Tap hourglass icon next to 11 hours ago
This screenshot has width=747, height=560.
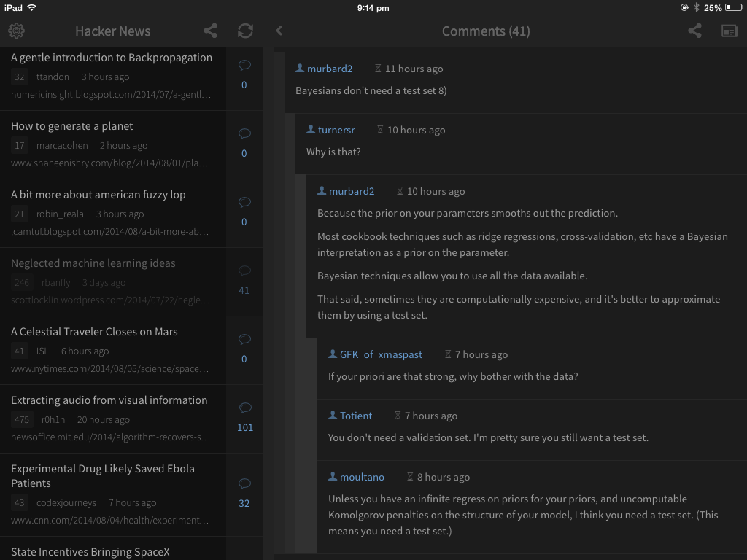(378, 68)
